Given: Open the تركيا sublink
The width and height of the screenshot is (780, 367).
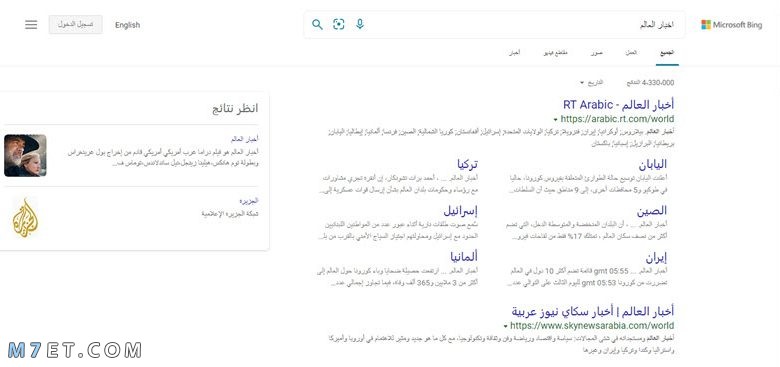Looking at the screenshot, I should (467, 164).
